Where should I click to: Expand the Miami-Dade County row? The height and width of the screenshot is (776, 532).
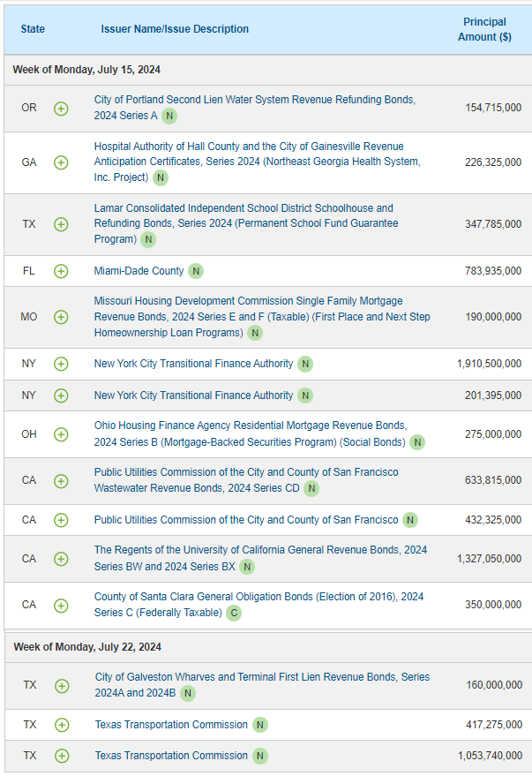61,271
